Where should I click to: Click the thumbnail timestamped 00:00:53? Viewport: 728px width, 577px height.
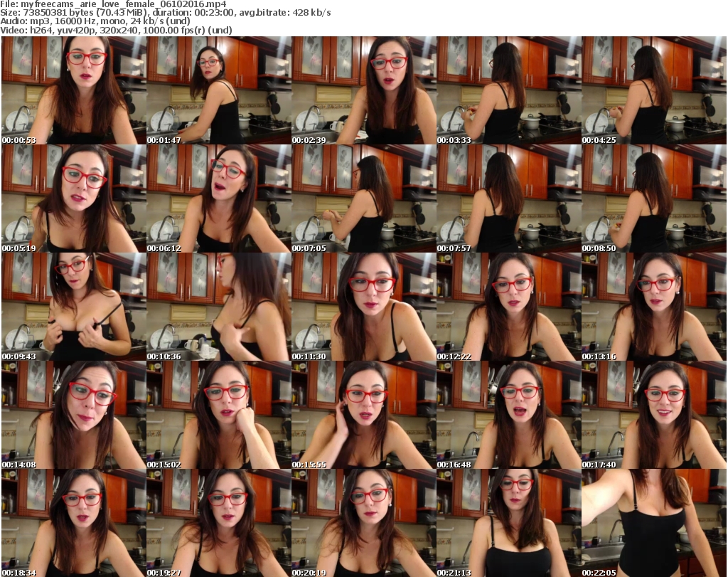click(74, 90)
